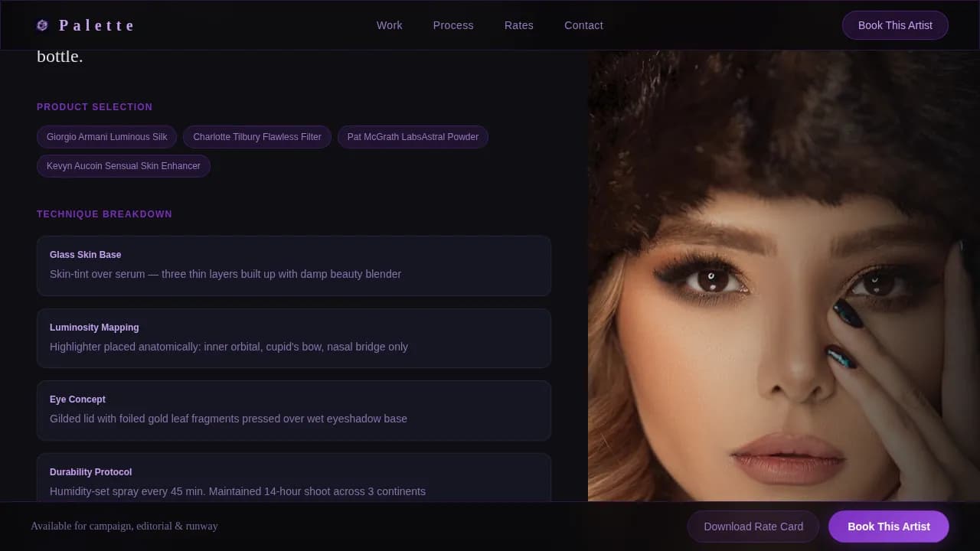
Task: Expand the Glass Skin Base technique card
Action: coord(294,266)
